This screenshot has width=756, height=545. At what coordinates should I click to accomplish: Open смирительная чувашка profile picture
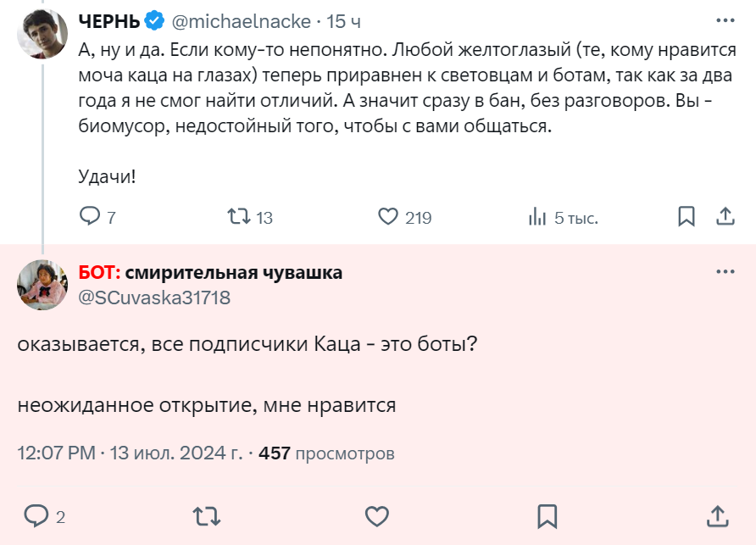coord(42,285)
